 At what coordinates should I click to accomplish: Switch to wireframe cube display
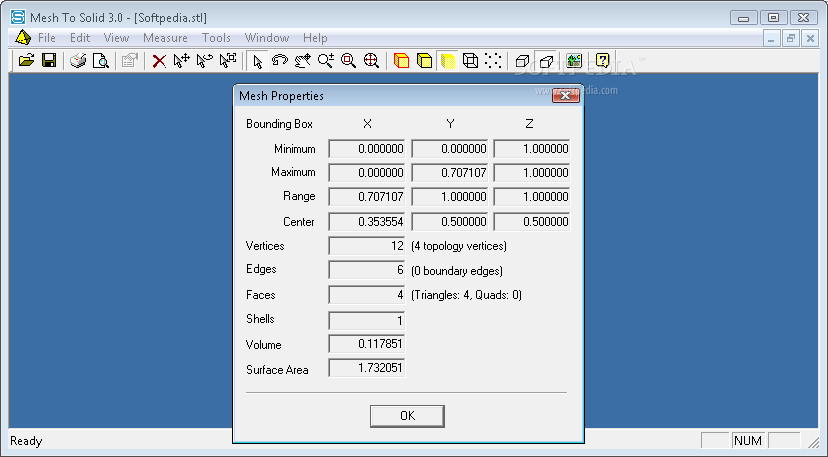pyautogui.click(x=471, y=61)
